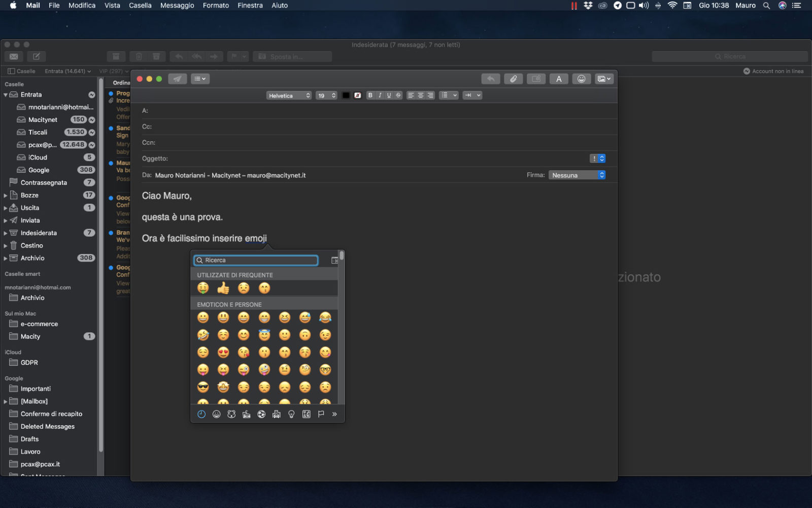
Task: Attach a file with the paperclip icon
Action: click(x=513, y=79)
